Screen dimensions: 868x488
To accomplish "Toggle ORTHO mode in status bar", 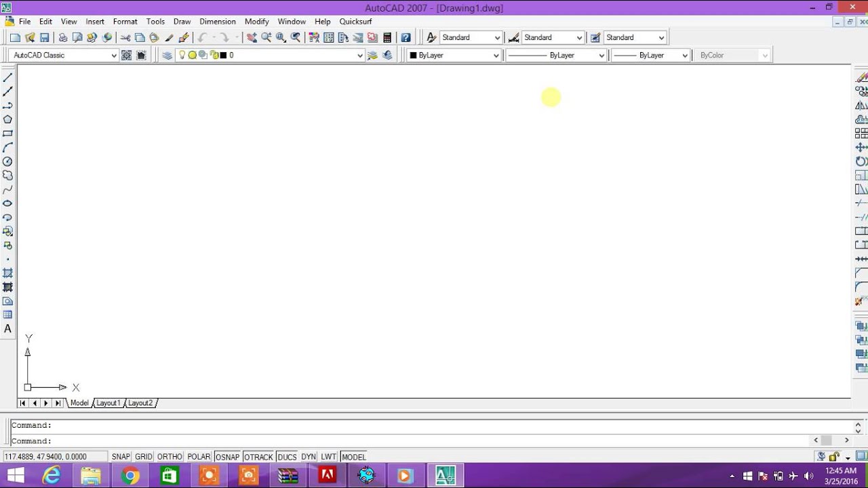I will click(170, 457).
